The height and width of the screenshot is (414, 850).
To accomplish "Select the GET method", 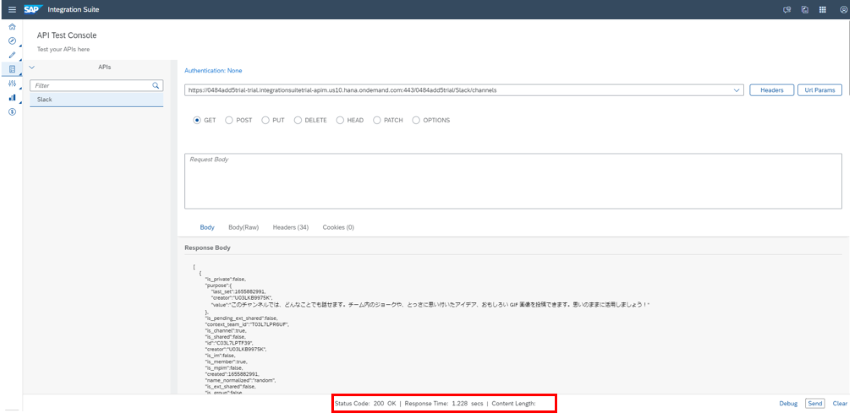I will pyautogui.click(x=197, y=120).
